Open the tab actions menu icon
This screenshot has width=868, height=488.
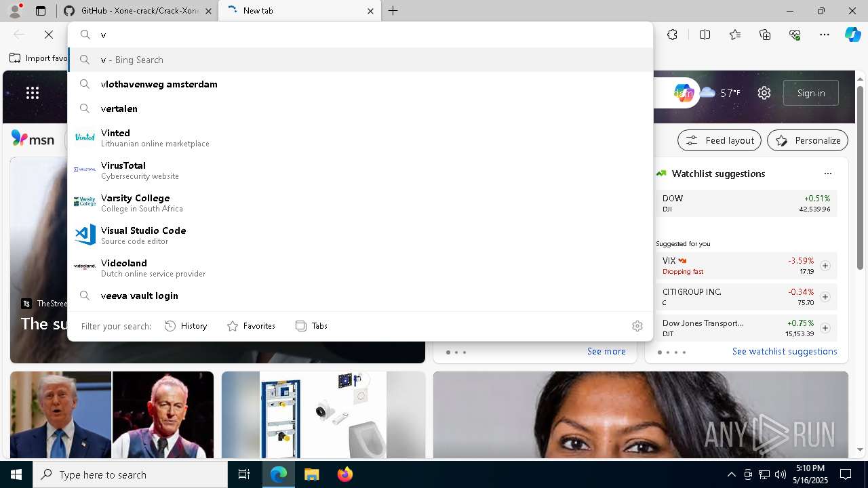(x=41, y=11)
